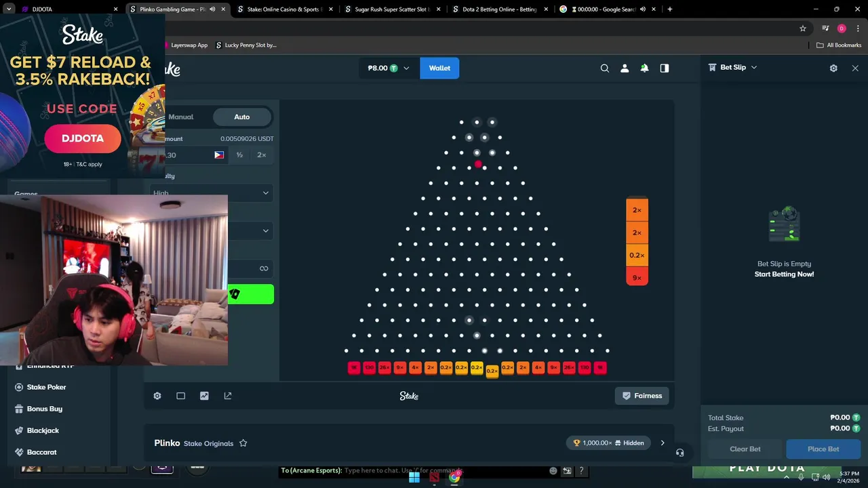Click the 1,000.00× Hidden bet badge
Viewport: 868px width, 488px height.
click(x=608, y=443)
